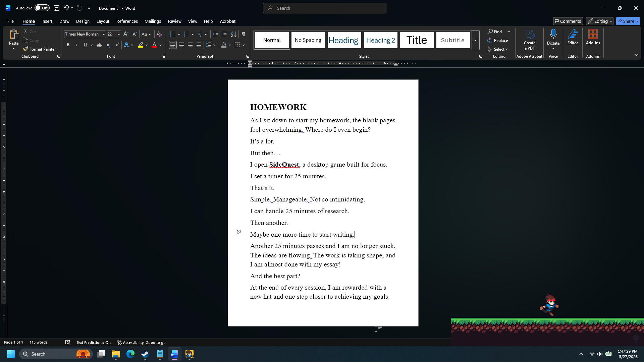Click the Sort icon in Paragraph group
The height and width of the screenshot is (362, 644).
[233, 34]
